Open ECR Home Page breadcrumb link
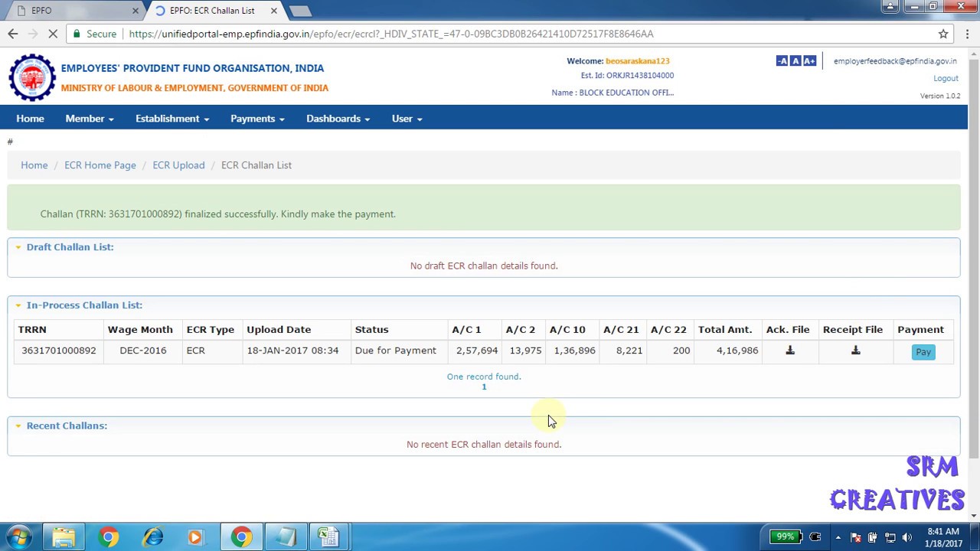The height and width of the screenshot is (551, 980). click(100, 165)
